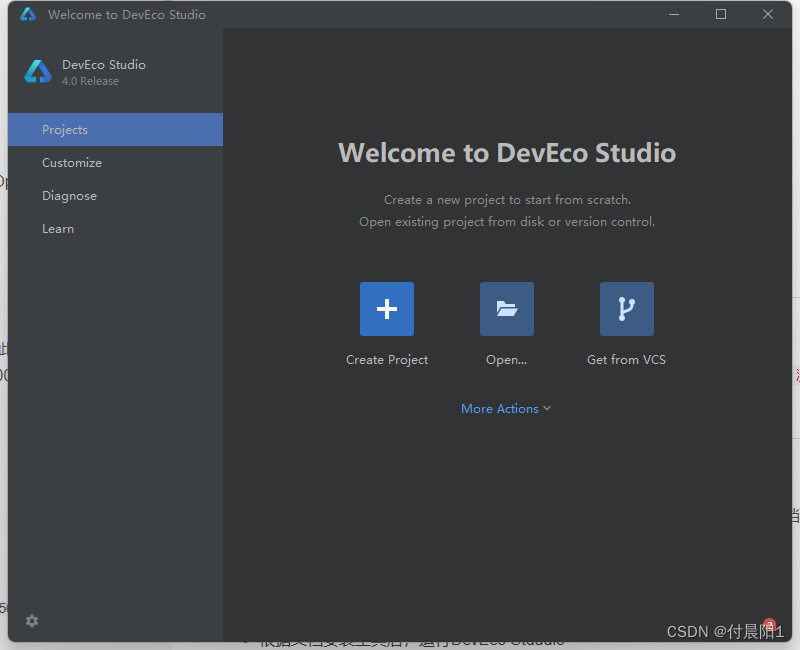The image size is (800, 650).
Task: Click the DevEco icon in the title bar
Action: click(x=28, y=14)
